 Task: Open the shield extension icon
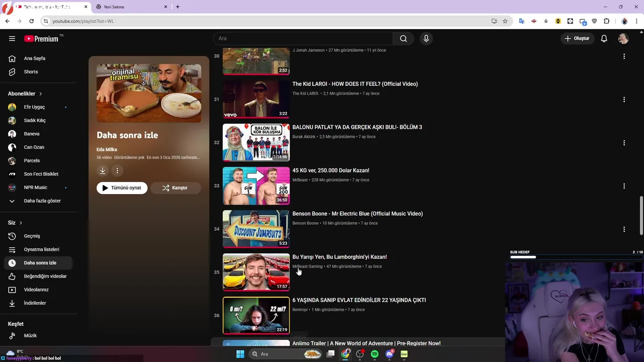tap(594, 21)
